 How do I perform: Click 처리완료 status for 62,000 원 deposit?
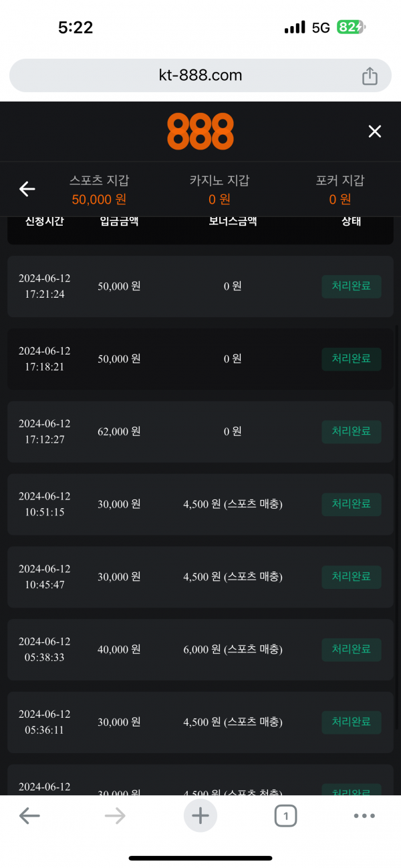pyautogui.click(x=352, y=432)
